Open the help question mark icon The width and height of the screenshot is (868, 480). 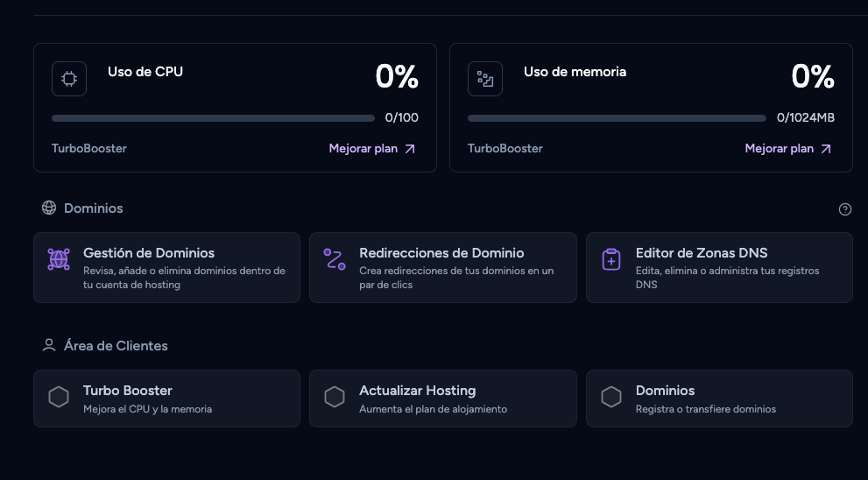tap(844, 209)
